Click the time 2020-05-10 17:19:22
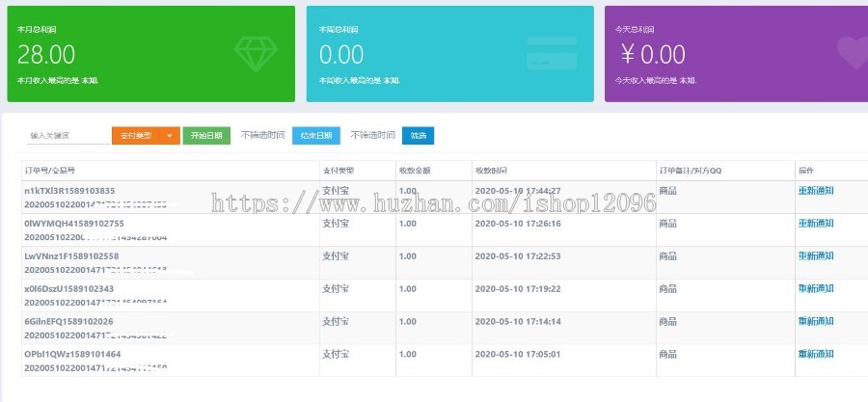The width and height of the screenshot is (868, 402). point(518,288)
